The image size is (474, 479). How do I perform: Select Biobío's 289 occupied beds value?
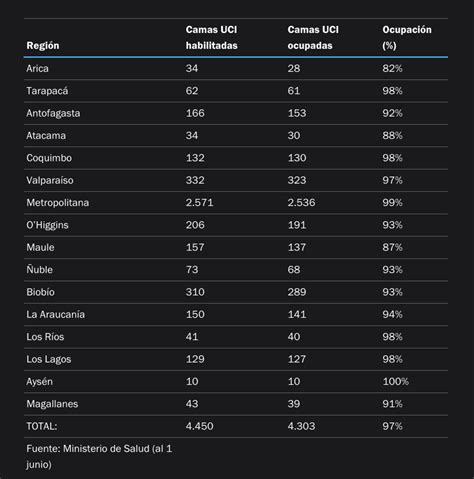pos(297,292)
